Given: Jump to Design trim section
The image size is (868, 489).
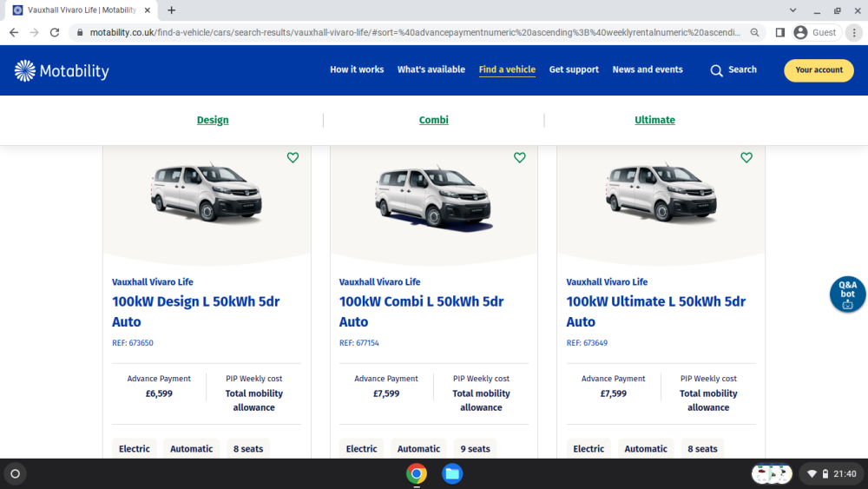Looking at the screenshot, I should pyautogui.click(x=213, y=120).
